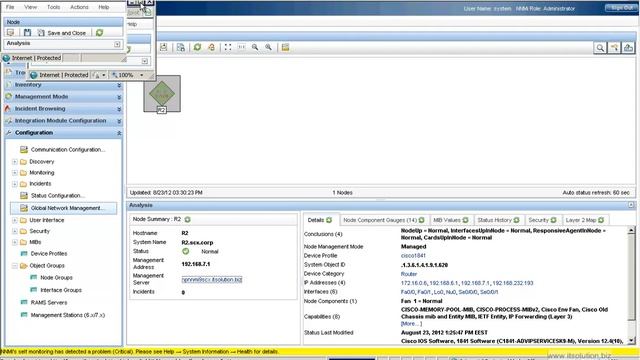640x360 pixels.
Task: Expand the MIBs folder
Action: pyautogui.click(x=14, y=242)
